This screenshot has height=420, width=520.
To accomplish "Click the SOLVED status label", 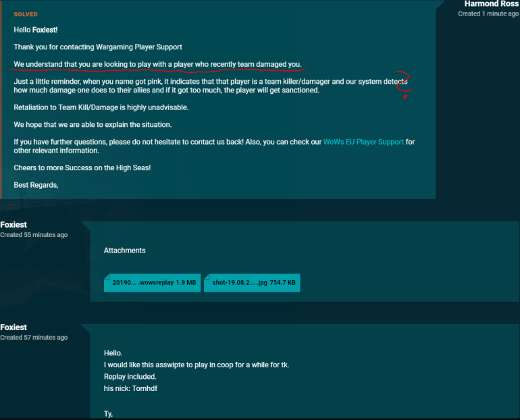I will [26, 14].
